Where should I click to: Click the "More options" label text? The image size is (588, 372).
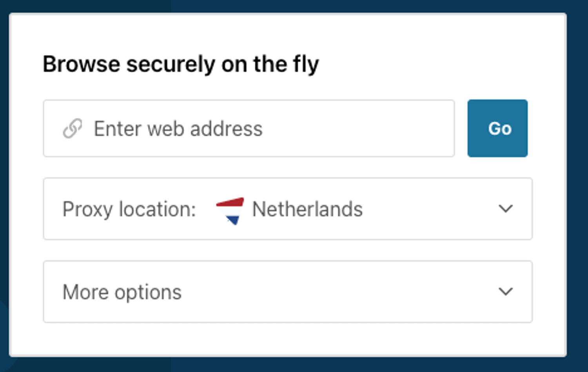[122, 292]
